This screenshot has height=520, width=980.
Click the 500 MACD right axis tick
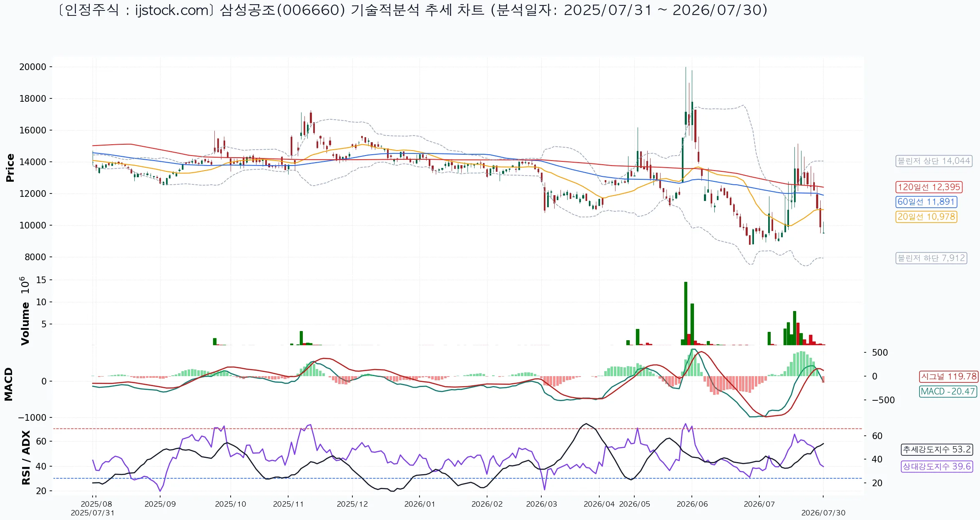point(880,352)
